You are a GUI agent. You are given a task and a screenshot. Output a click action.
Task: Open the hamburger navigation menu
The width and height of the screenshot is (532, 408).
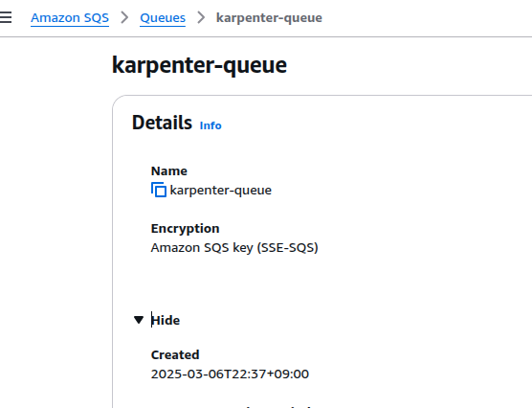point(6,17)
